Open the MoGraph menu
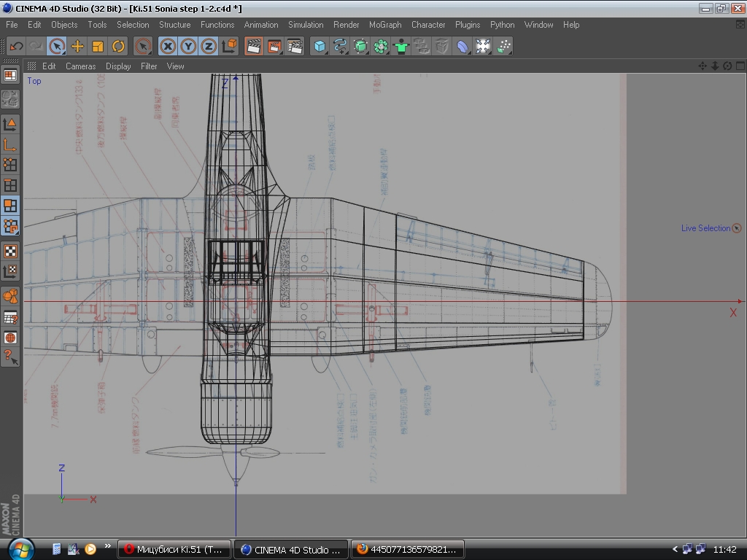Screen dimensions: 747x560 [x=385, y=25]
